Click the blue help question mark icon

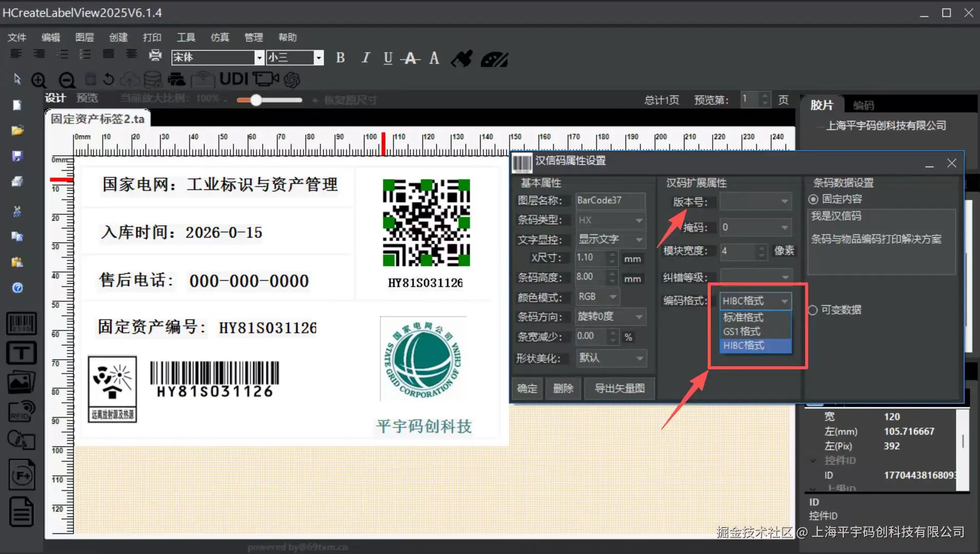point(17,288)
